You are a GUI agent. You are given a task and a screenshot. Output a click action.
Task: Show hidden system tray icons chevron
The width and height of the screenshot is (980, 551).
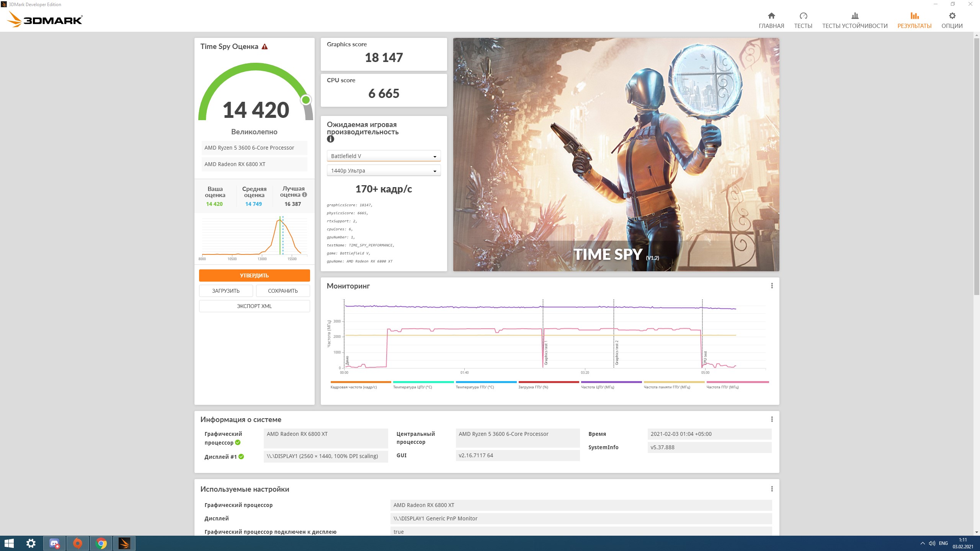923,543
